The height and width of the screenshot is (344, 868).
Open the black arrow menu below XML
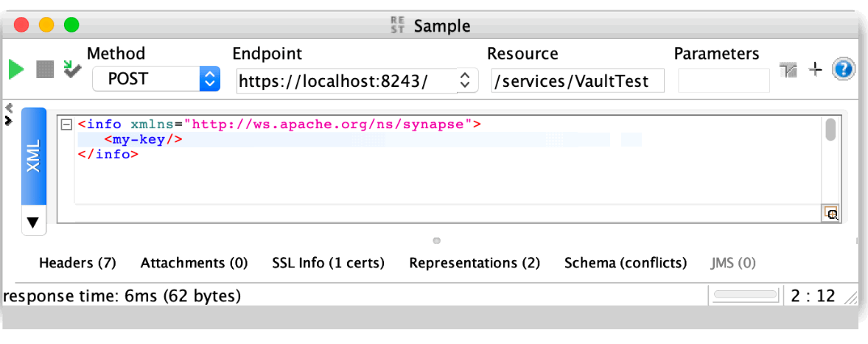tap(33, 222)
